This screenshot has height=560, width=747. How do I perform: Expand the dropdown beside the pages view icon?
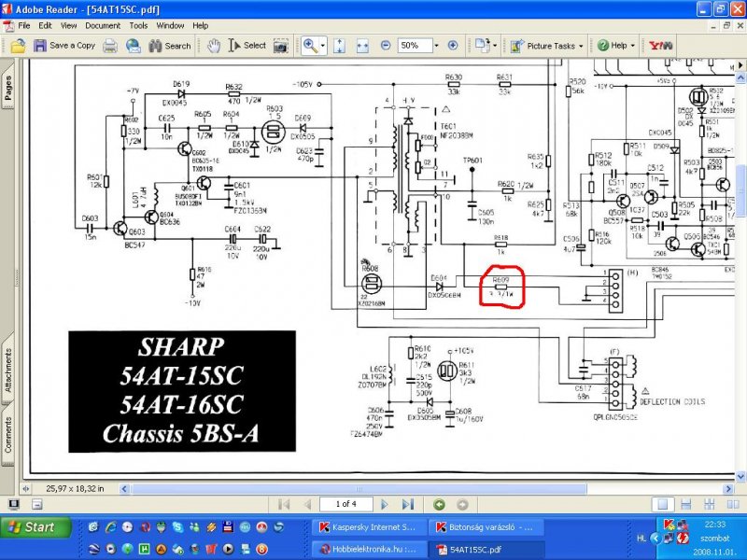pos(495,46)
